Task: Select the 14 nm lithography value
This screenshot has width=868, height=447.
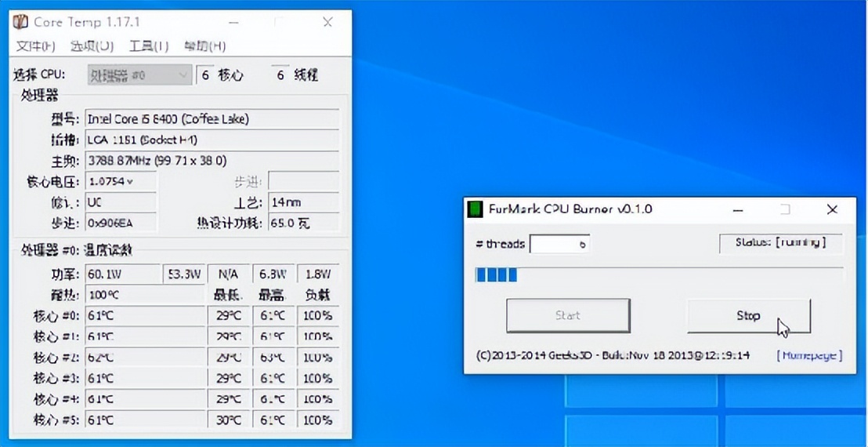Action: [303, 202]
